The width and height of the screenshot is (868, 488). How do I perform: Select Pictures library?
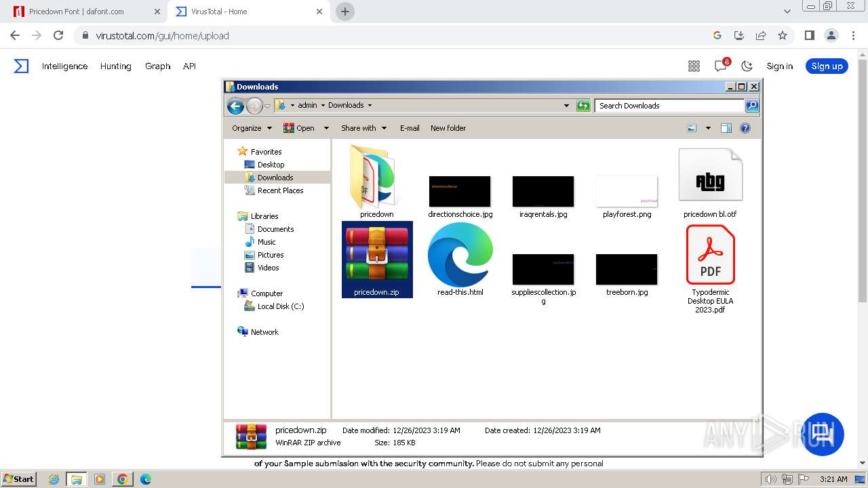point(271,255)
